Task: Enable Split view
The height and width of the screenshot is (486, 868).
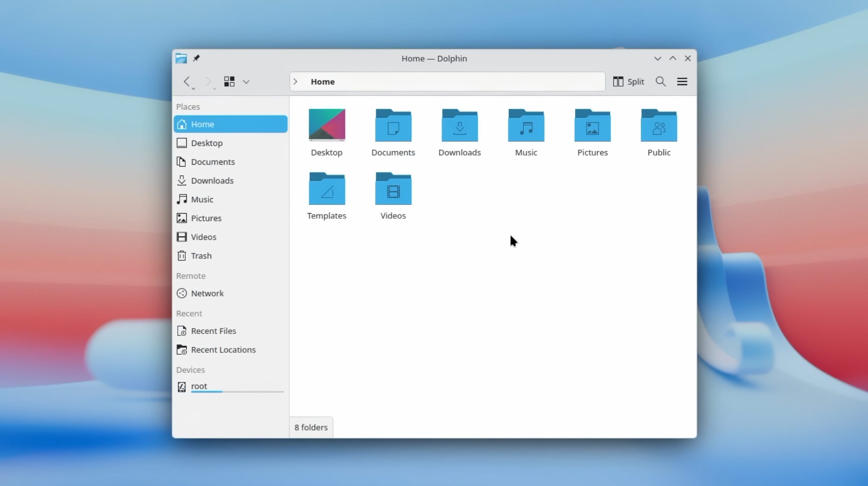Action: [628, 82]
